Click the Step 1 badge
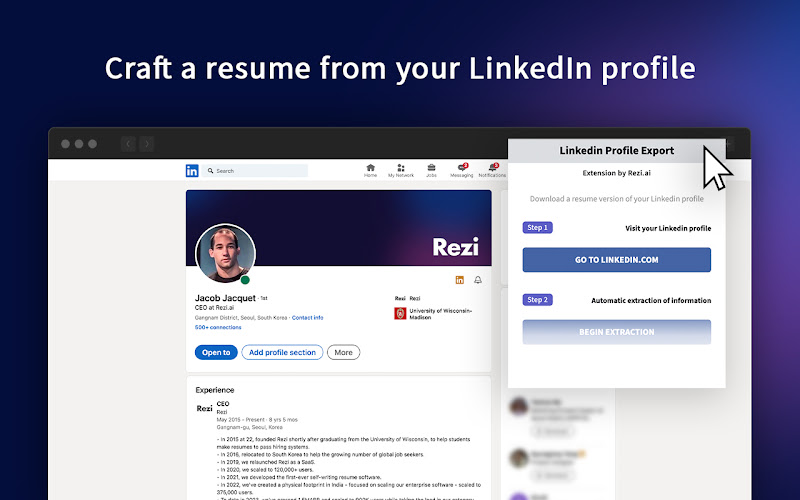Image resolution: width=800 pixels, height=500 pixels. pyautogui.click(x=537, y=228)
